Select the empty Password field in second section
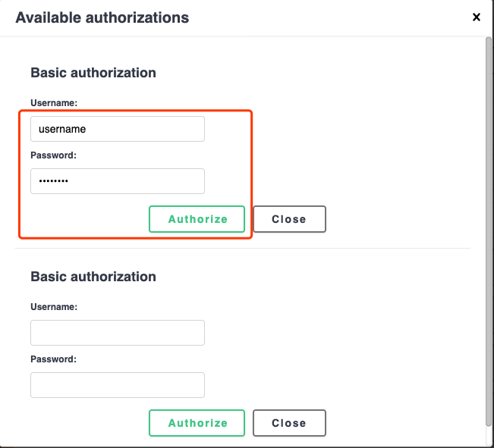The image size is (494, 448). (x=118, y=385)
